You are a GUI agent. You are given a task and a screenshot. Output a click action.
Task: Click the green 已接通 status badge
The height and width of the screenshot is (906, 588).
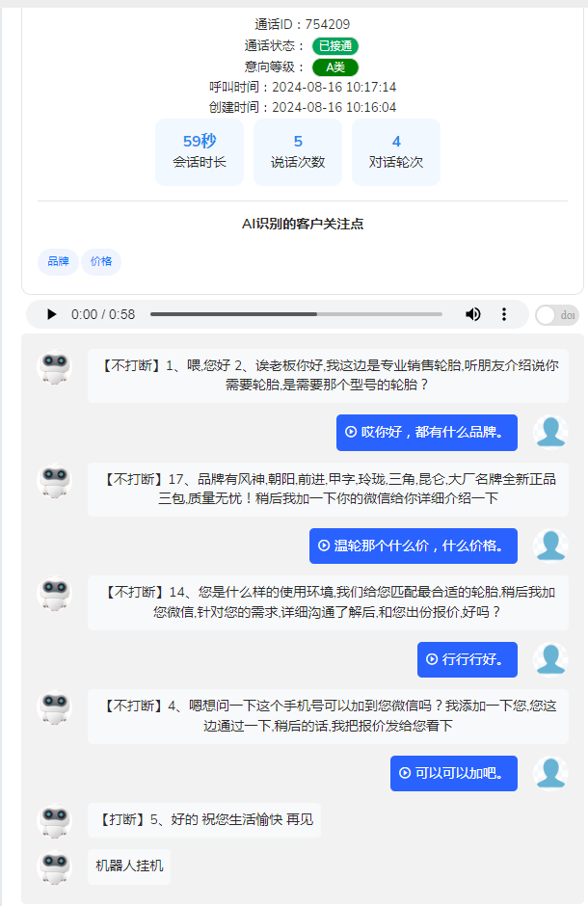pyautogui.click(x=334, y=45)
